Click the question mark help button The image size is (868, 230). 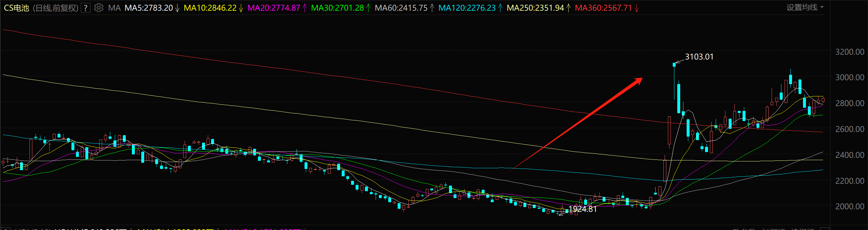86,8
